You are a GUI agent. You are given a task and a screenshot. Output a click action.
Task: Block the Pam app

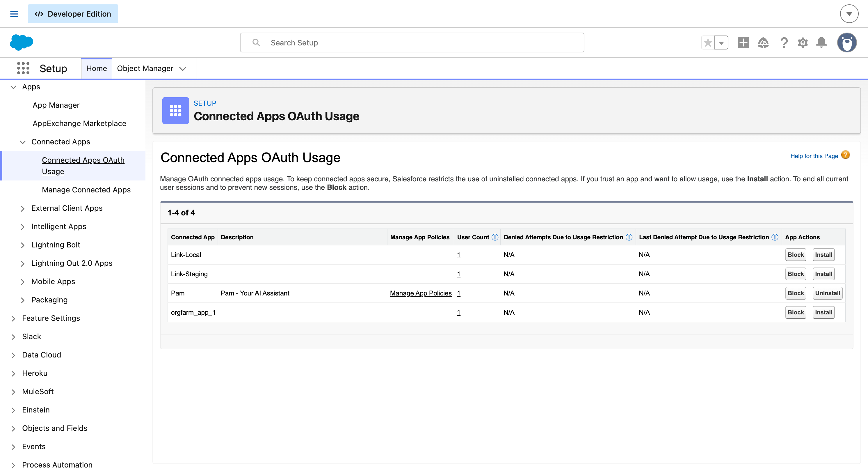click(x=796, y=293)
